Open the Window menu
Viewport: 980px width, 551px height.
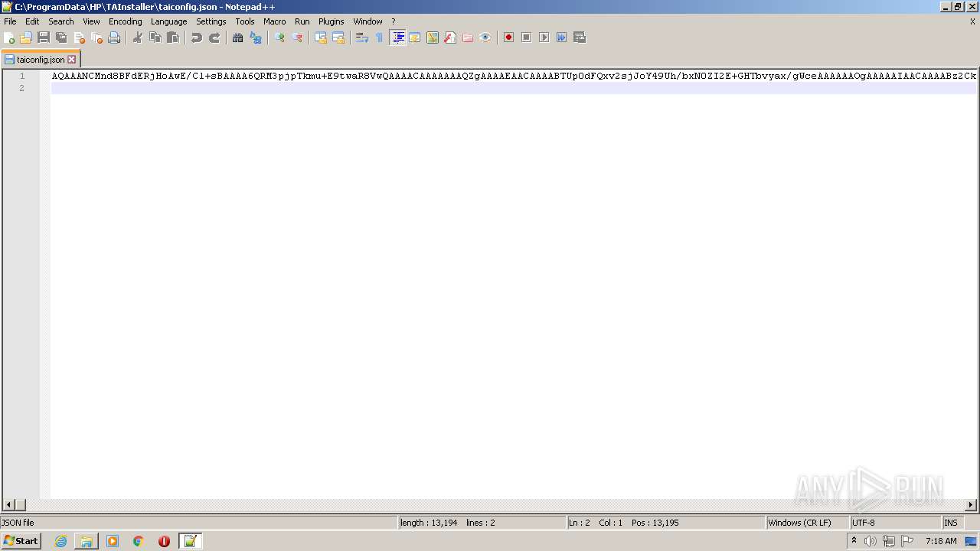(x=367, y=21)
